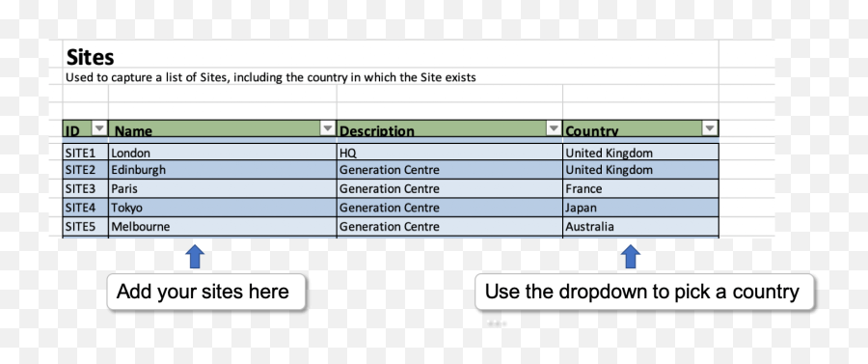Select the Description header cell
The width and height of the screenshot is (868, 364).
point(449,128)
